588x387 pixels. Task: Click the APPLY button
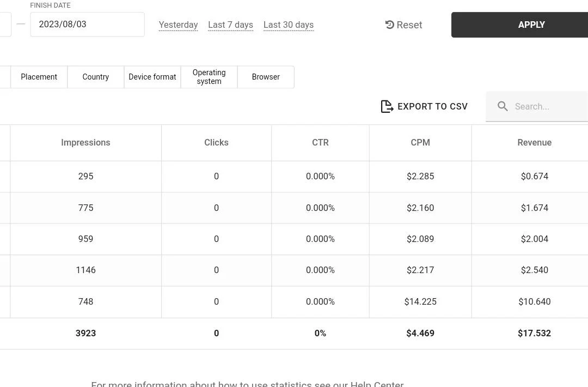point(520,25)
